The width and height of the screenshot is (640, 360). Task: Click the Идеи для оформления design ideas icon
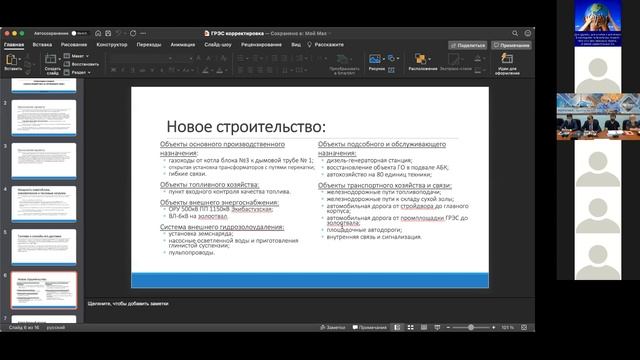tap(507, 59)
